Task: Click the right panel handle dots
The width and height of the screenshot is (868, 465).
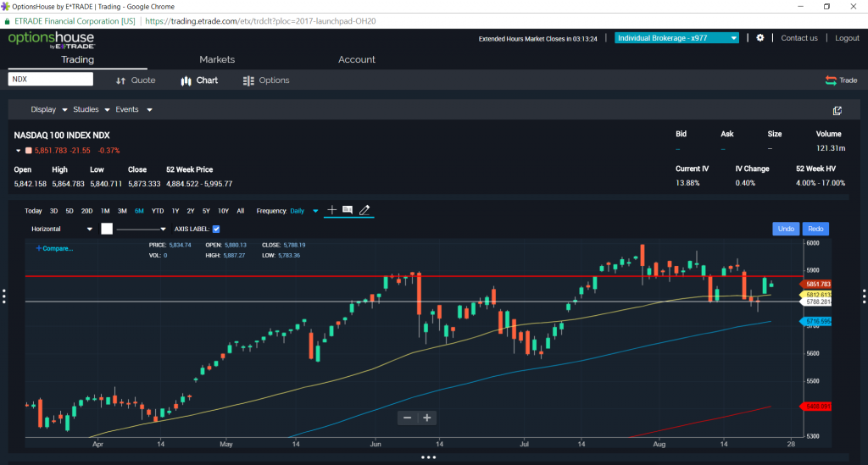Action: [864, 296]
